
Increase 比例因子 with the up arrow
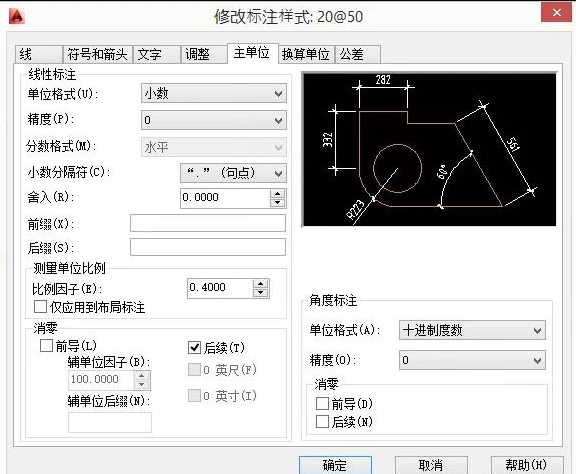tap(261, 284)
